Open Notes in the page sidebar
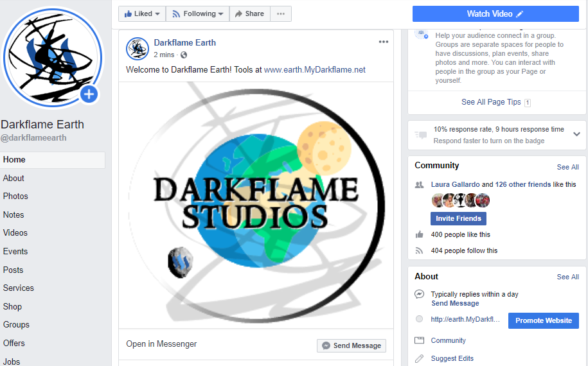This screenshot has width=588, height=366. click(x=13, y=215)
